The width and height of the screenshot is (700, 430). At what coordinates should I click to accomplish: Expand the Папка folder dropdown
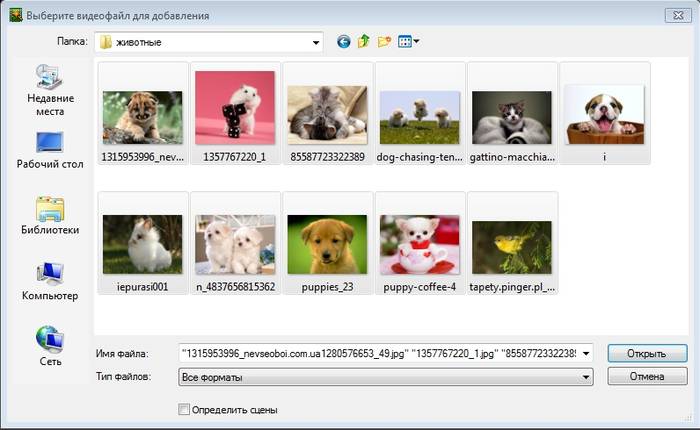(316, 43)
